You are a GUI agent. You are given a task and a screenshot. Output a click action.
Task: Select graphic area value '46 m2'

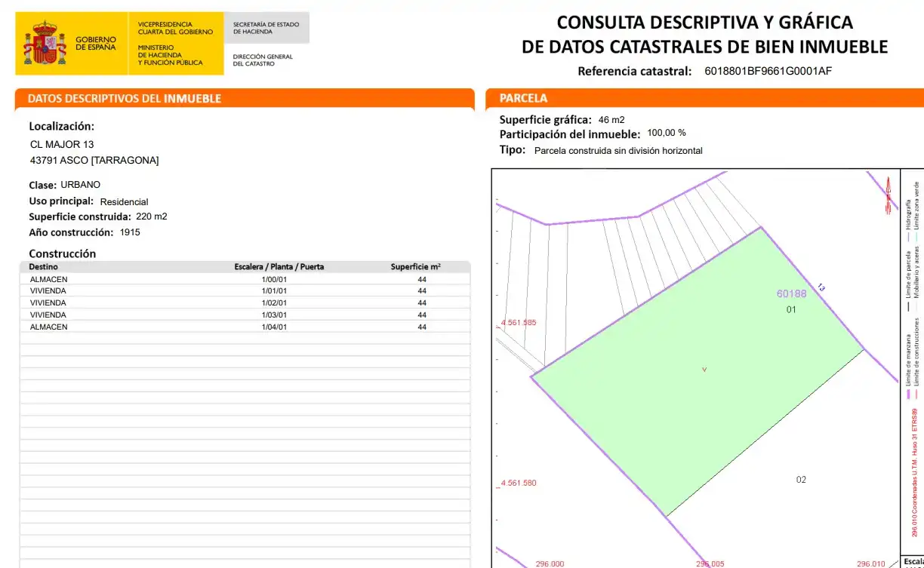click(611, 120)
